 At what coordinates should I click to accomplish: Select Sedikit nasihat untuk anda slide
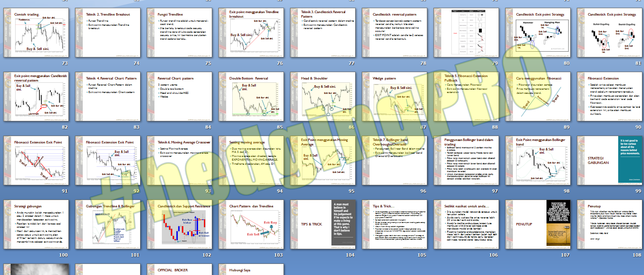coord(466,225)
